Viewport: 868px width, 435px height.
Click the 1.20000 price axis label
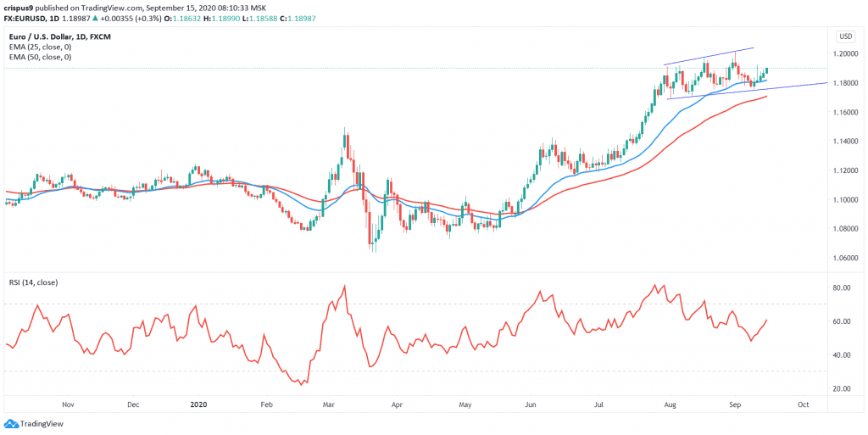coord(846,53)
